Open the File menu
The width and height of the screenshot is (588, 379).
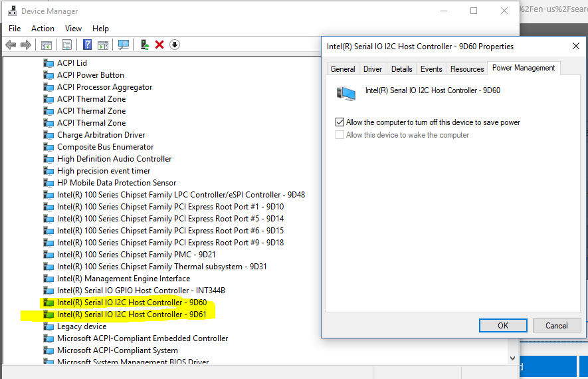(15, 29)
